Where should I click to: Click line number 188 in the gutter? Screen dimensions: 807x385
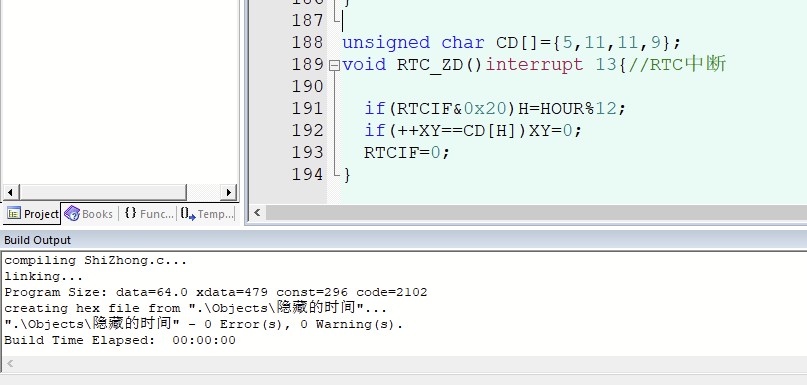click(x=307, y=42)
